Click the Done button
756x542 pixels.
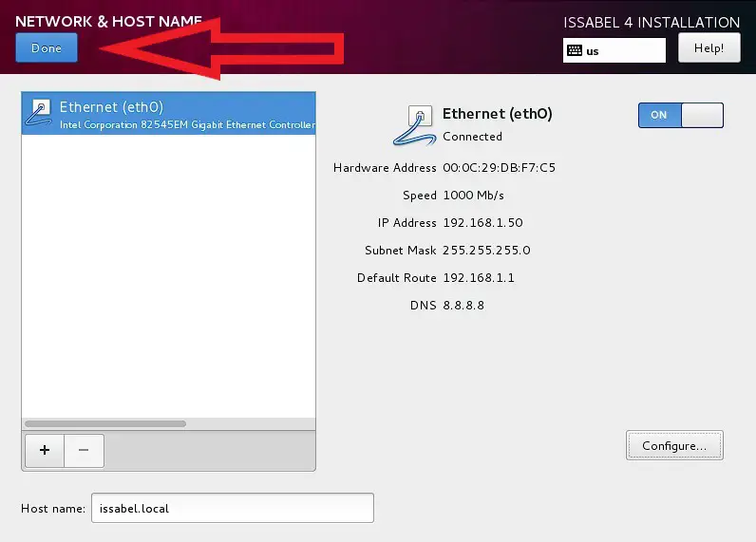click(x=47, y=47)
